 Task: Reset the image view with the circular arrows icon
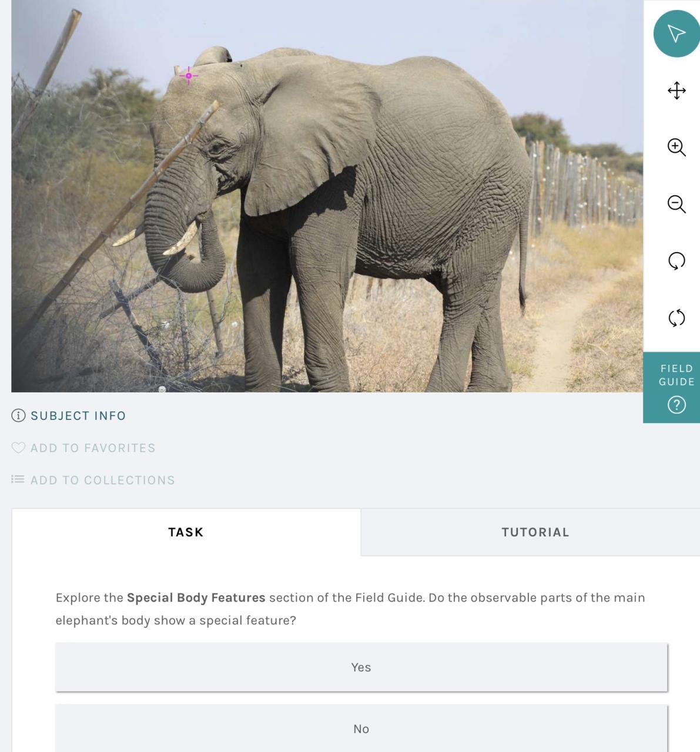pos(676,318)
